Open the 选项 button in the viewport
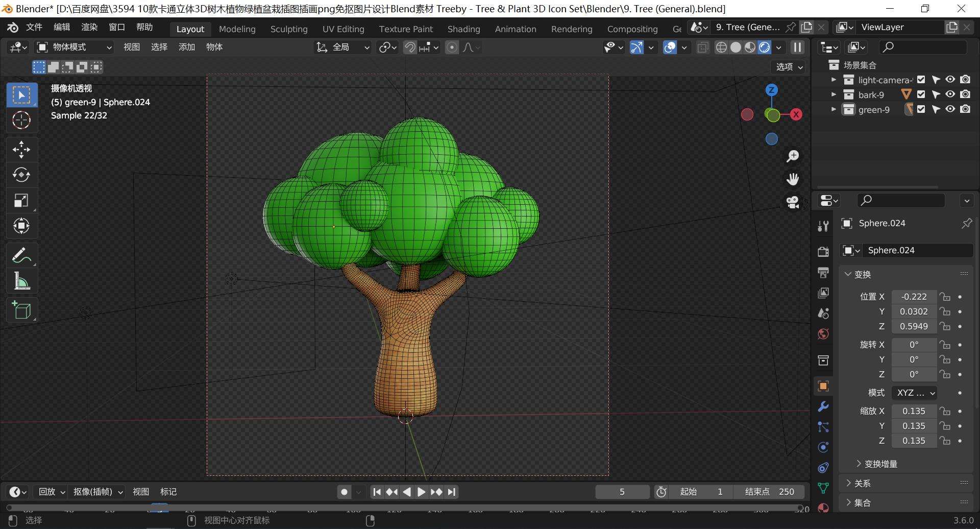 click(x=789, y=67)
